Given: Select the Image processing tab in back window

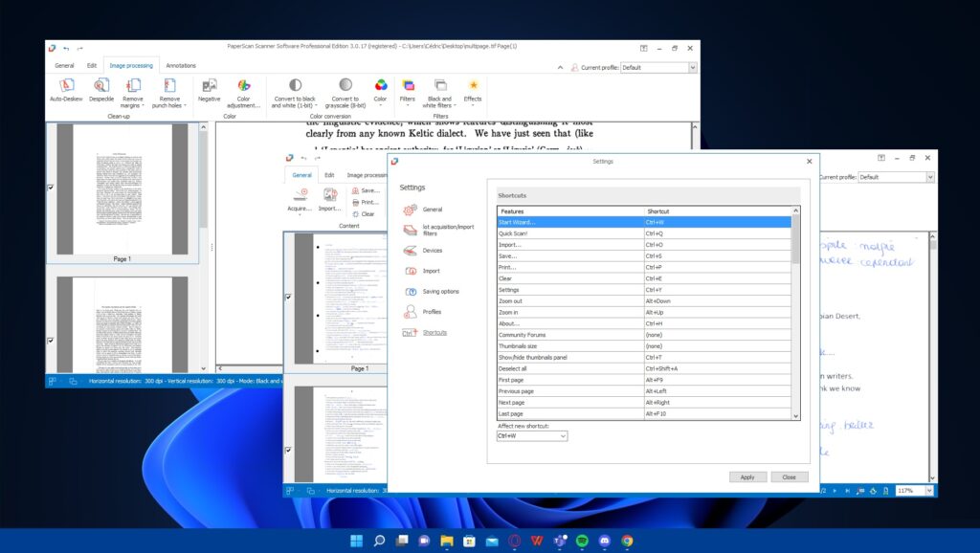Looking at the screenshot, I should 131,66.
